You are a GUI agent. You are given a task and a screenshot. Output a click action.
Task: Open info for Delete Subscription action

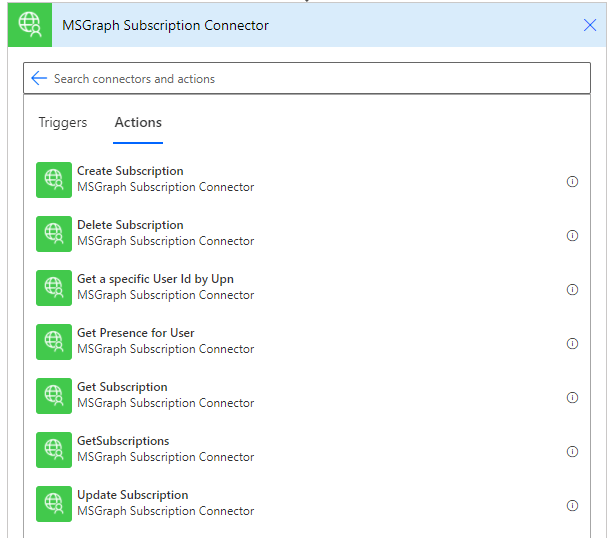click(572, 236)
